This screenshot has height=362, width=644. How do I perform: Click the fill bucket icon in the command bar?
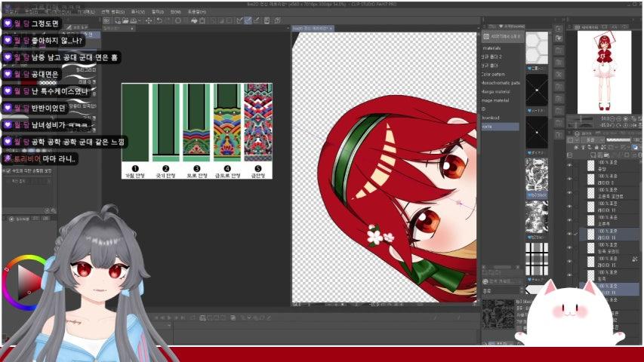tap(194, 20)
